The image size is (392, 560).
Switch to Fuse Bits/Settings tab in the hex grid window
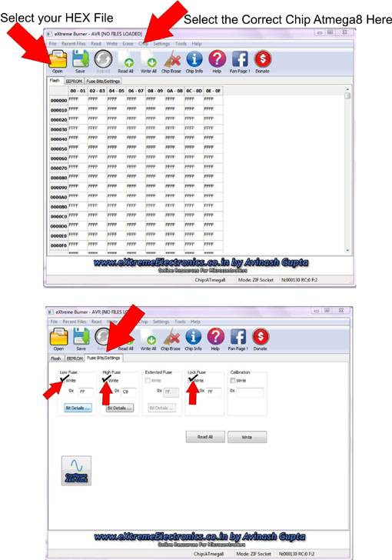(x=103, y=81)
